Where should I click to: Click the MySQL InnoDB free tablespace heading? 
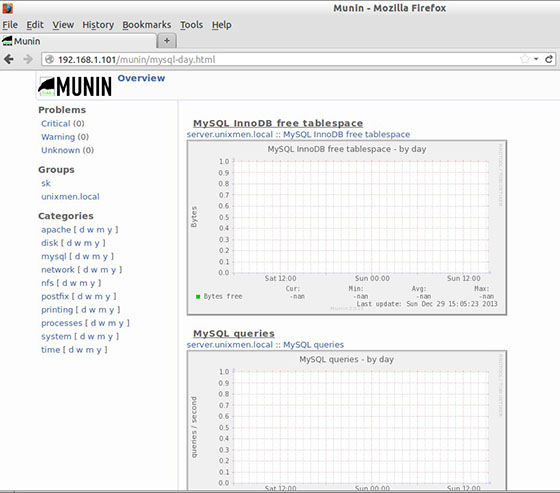pyautogui.click(x=278, y=123)
